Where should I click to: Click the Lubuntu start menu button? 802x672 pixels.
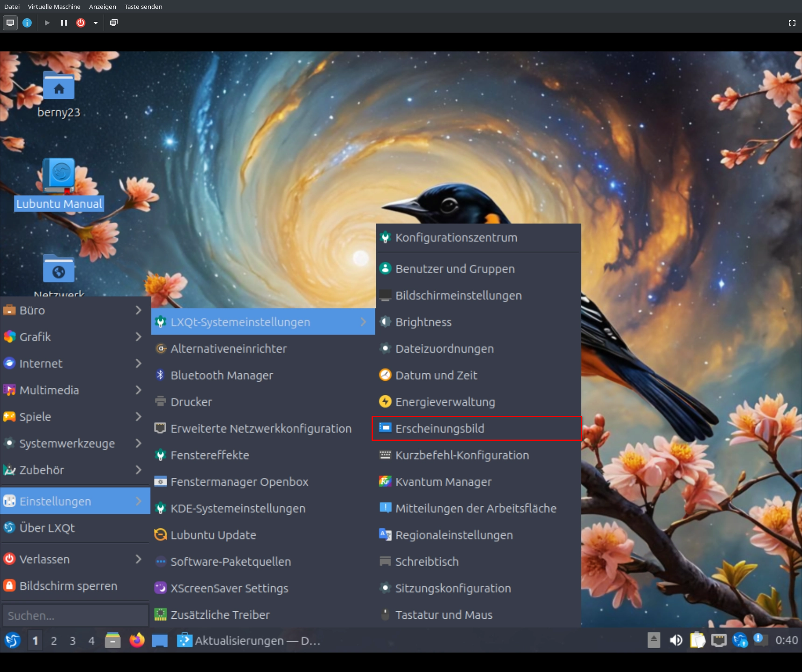click(13, 640)
